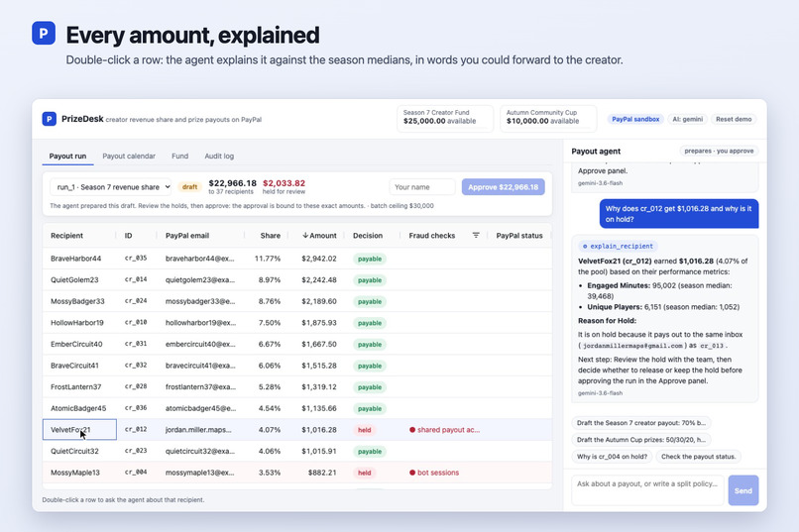Select the EmberCircuit40 recipient cell

point(79,344)
